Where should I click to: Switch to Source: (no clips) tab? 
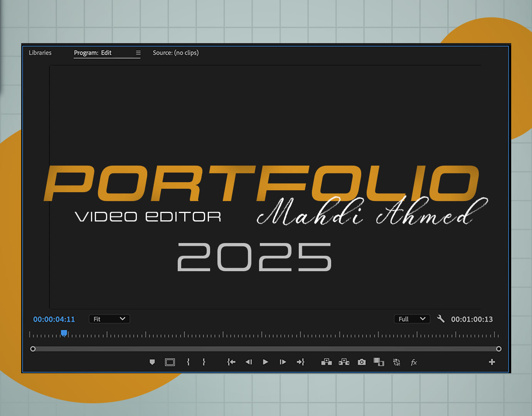pos(176,53)
